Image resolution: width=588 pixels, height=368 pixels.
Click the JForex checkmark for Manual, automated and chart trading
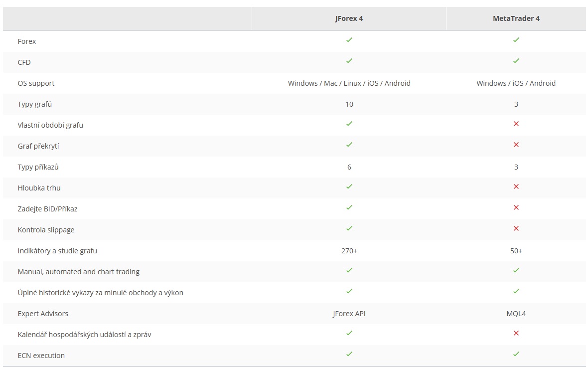[x=349, y=270]
